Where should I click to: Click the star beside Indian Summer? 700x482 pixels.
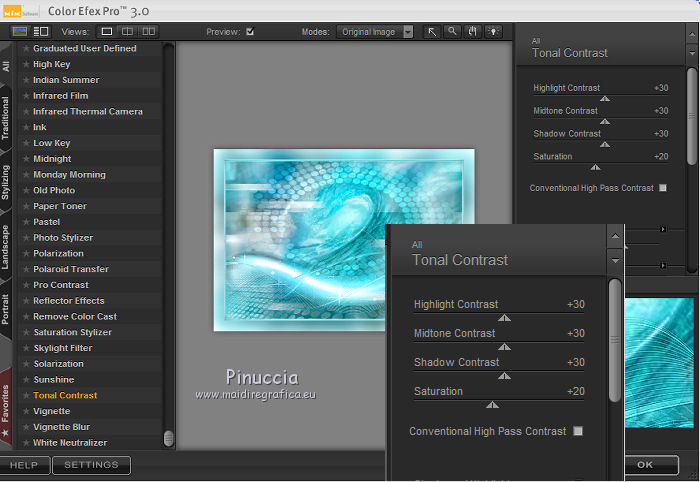pyautogui.click(x=26, y=80)
